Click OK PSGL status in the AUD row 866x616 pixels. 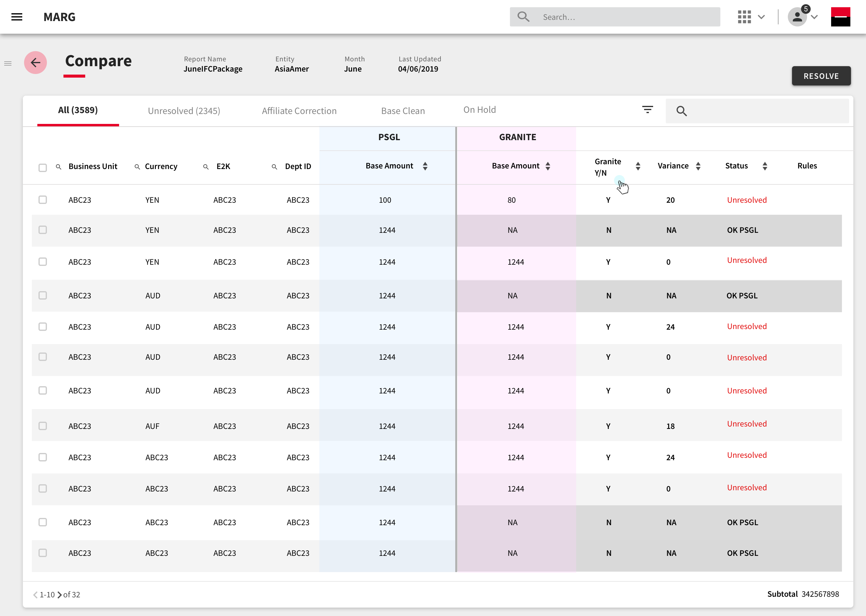[742, 295]
